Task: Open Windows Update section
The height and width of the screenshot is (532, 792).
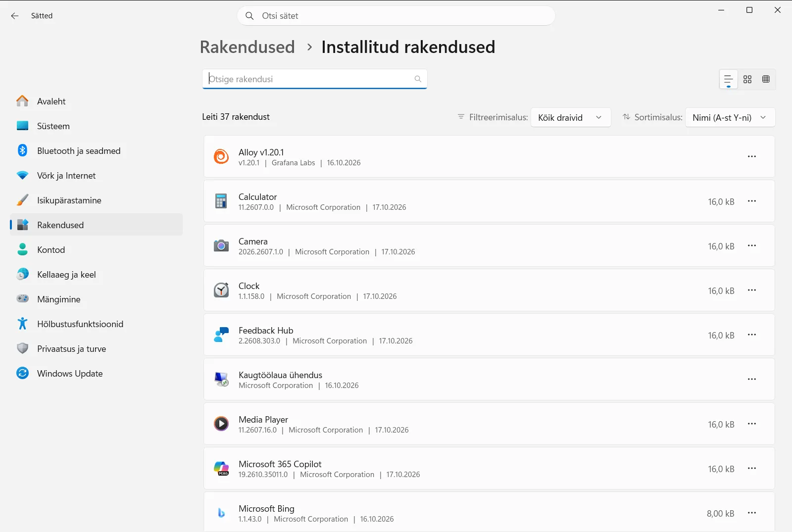Action: coord(97,373)
